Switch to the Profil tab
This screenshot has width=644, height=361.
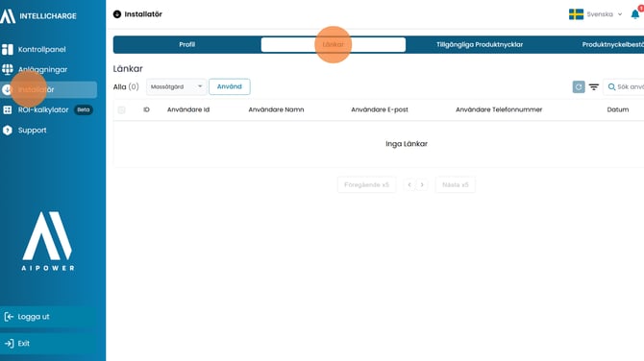click(186, 44)
